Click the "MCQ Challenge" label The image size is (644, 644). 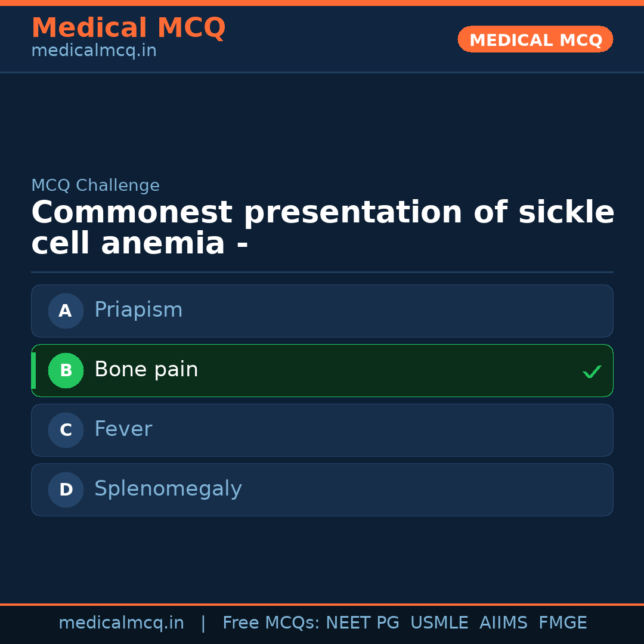pos(95,185)
